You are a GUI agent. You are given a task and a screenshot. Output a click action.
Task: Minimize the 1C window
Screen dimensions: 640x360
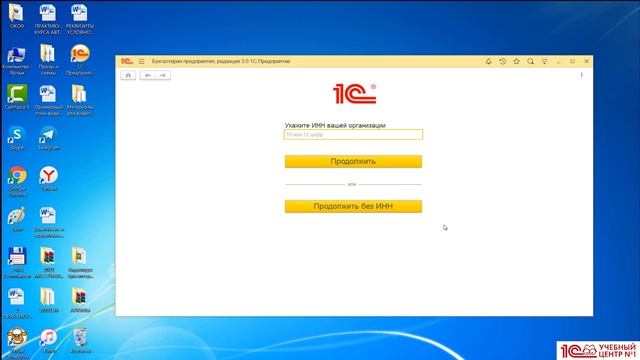click(558, 61)
